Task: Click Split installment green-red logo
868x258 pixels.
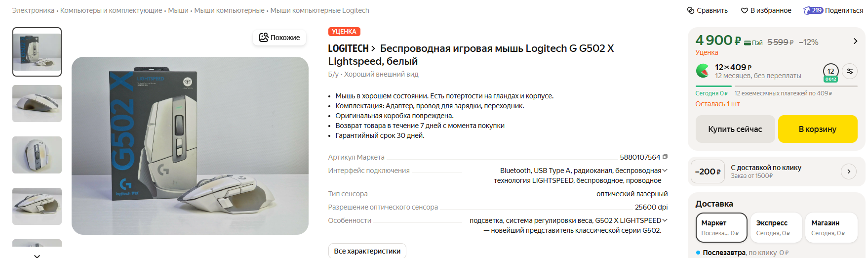Action: (702, 71)
